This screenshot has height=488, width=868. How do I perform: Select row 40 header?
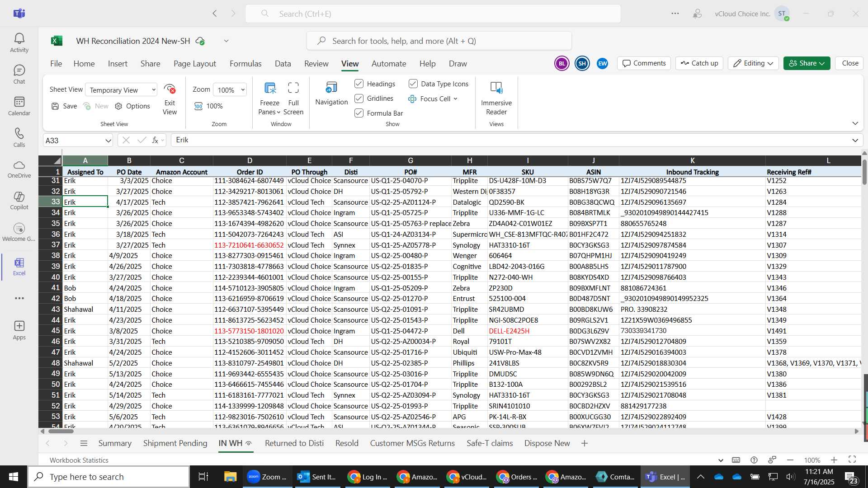(51, 277)
